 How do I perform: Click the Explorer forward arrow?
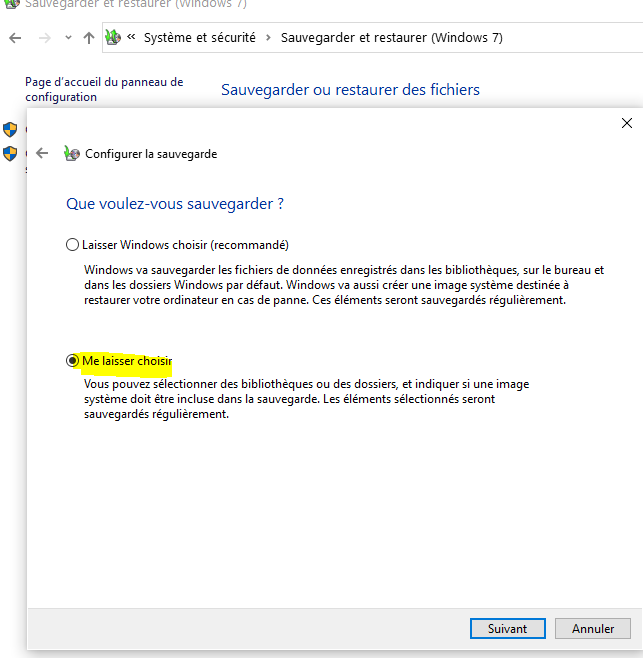pyautogui.click(x=44, y=38)
